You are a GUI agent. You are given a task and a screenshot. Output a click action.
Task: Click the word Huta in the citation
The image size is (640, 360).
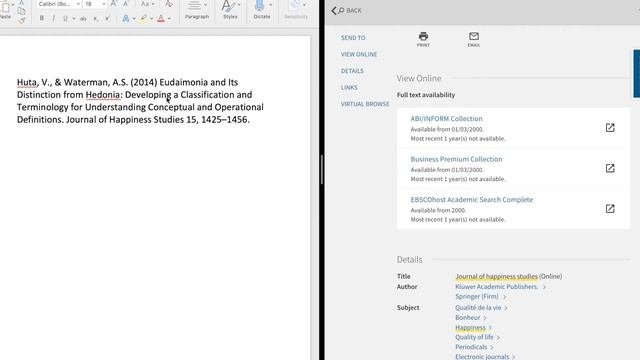[x=27, y=82]
